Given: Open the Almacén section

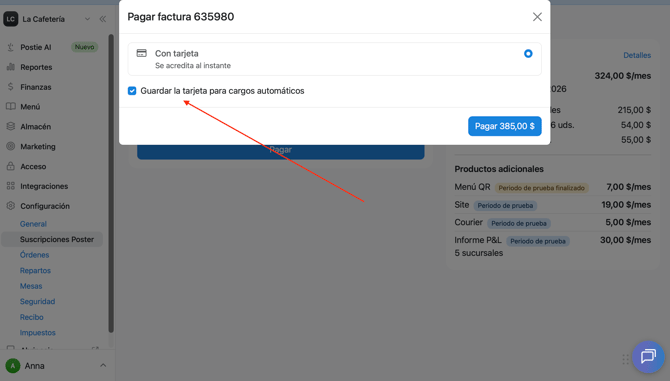Looking at the screenshot, I should pos(35,126).
